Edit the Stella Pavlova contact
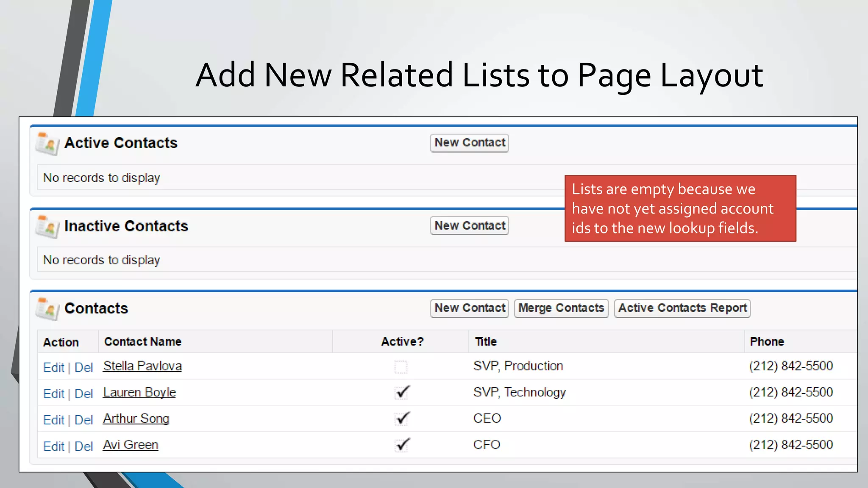868x488 pixels. click(54, 367)
